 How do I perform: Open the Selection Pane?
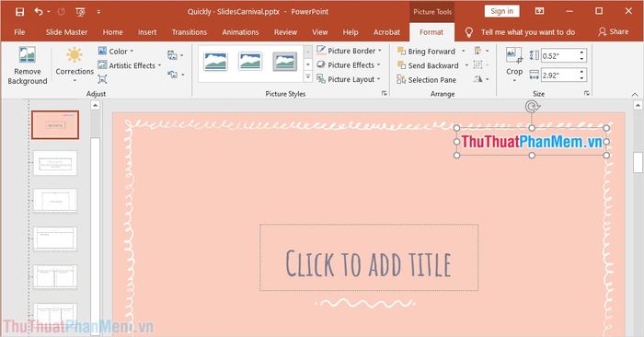tap(427, 80)
